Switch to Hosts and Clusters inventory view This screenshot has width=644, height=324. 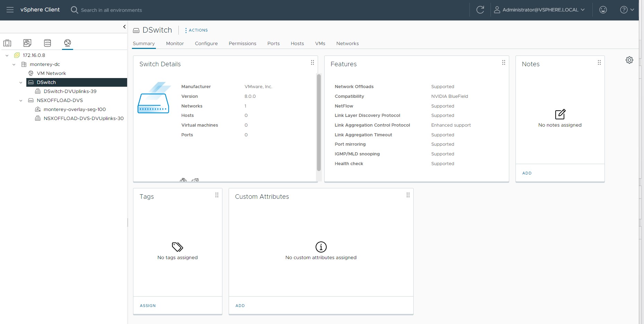(7, 43)
